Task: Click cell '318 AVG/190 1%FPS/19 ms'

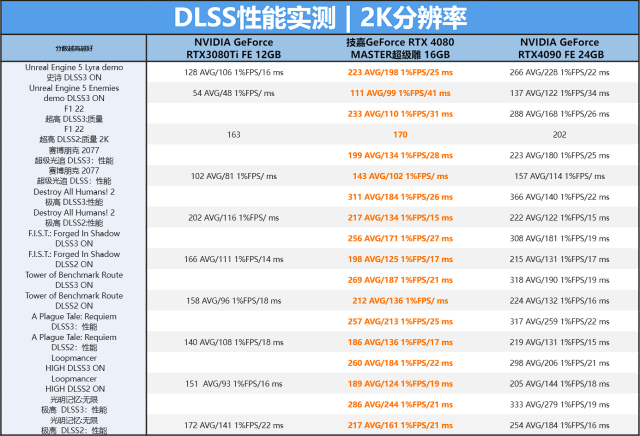Action: tap(560, 280)
